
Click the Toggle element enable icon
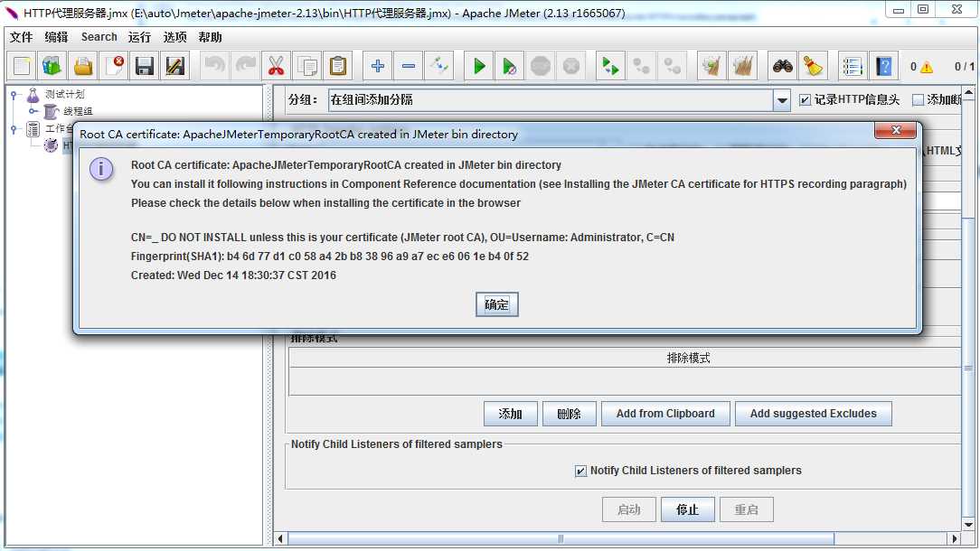(438, 66)
